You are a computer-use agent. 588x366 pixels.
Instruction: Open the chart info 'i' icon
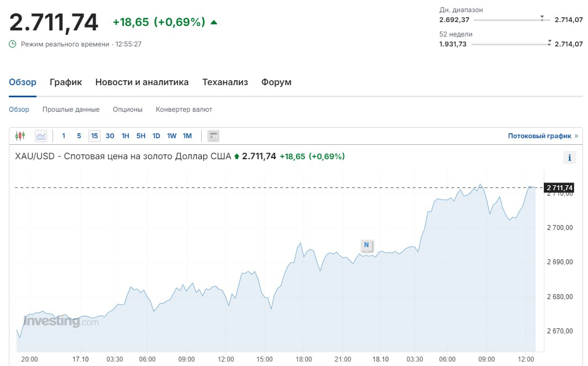tap(569, 158)
